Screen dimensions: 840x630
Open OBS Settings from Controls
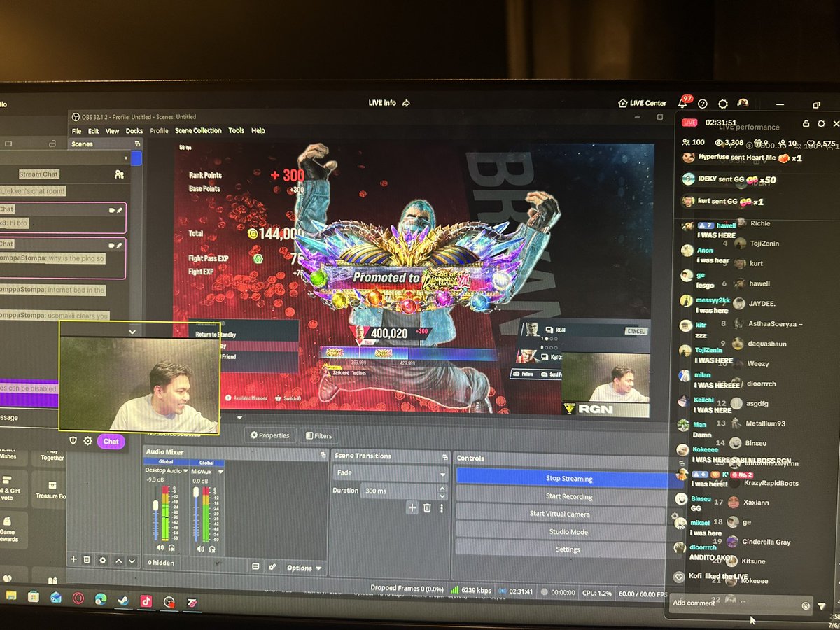(x=568, y=549)
